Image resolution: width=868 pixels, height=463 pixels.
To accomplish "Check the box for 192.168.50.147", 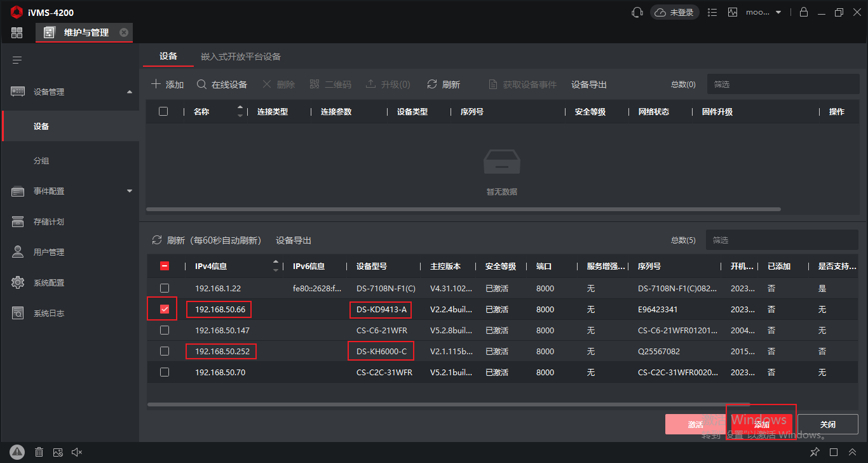I will click(x=165, y=330).
